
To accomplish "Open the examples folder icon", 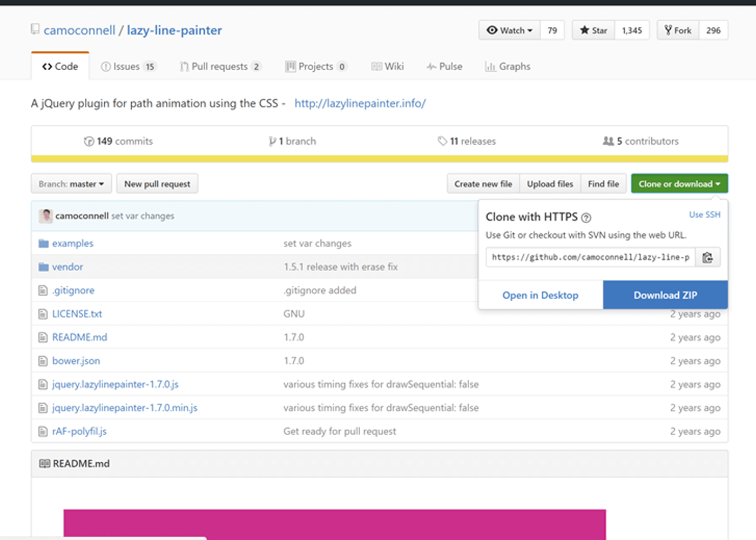I will tap(43, 243).
